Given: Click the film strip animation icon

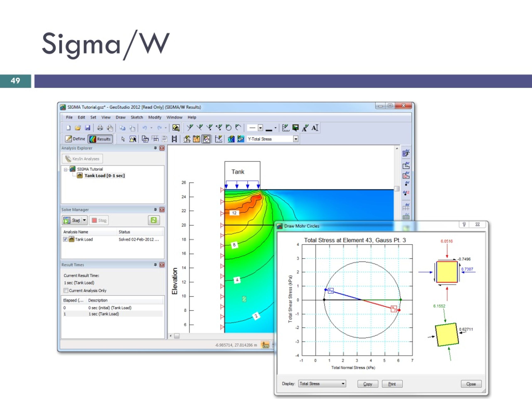Looking at the screenshot, I should 174,139.
